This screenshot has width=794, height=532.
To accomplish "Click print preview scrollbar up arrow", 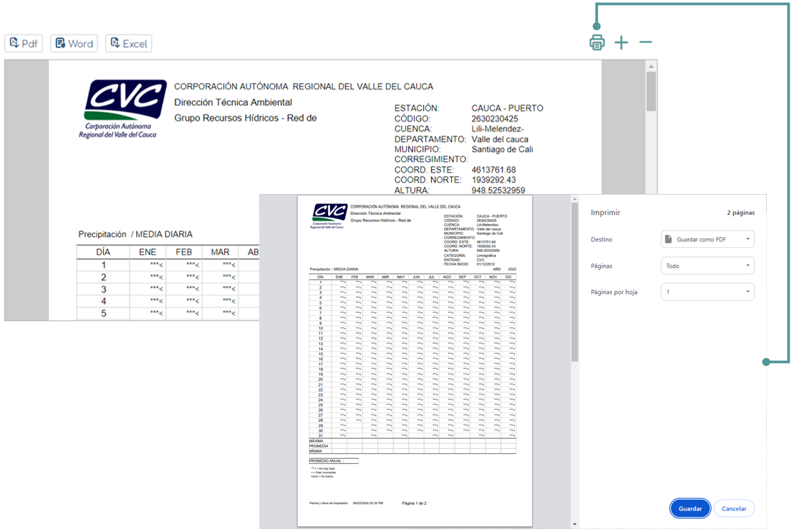I will [575, 200].
